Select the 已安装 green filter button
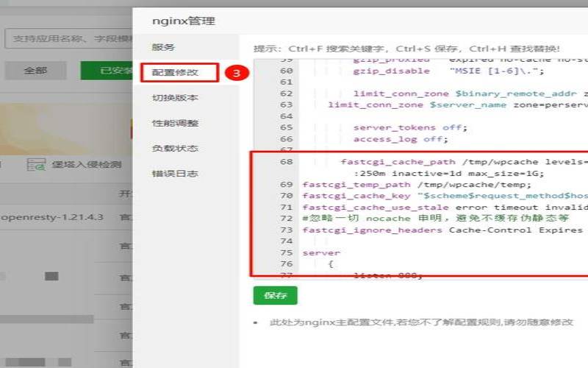588x368 pixels. click(x=115, y=71)
